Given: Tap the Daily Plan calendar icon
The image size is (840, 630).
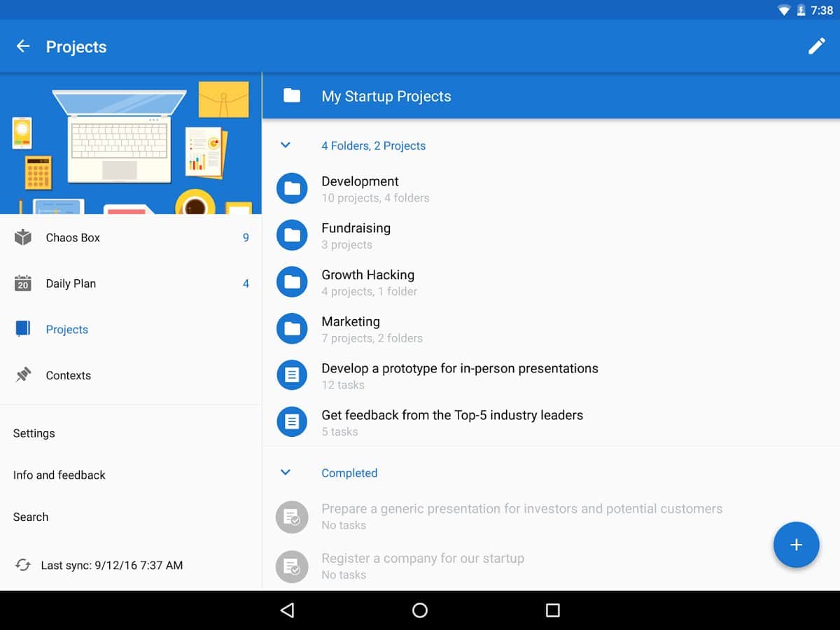Looking at the screenshot, I should (23, 283).
